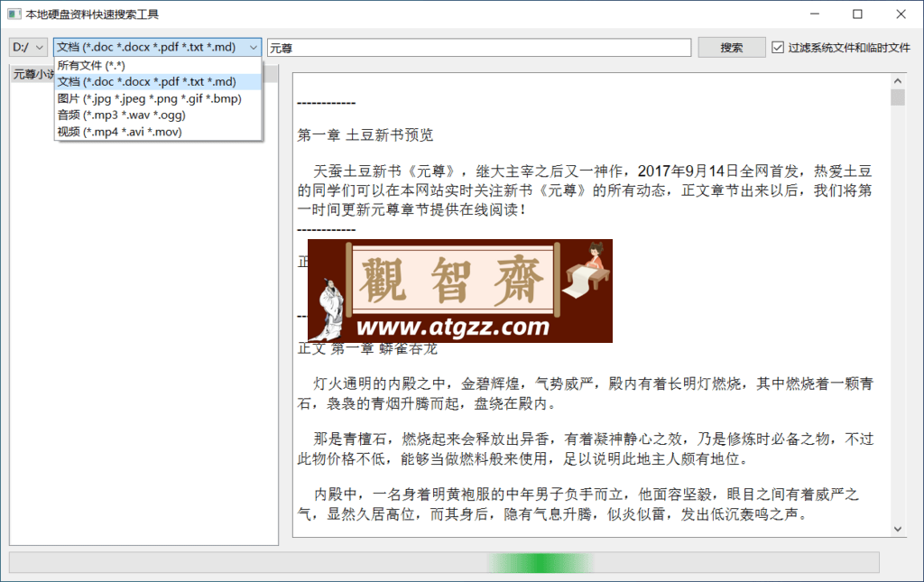Screen dimensions: 924x582
Task: Click scroll up arrow in preview pane
Action: coord(898,80)
